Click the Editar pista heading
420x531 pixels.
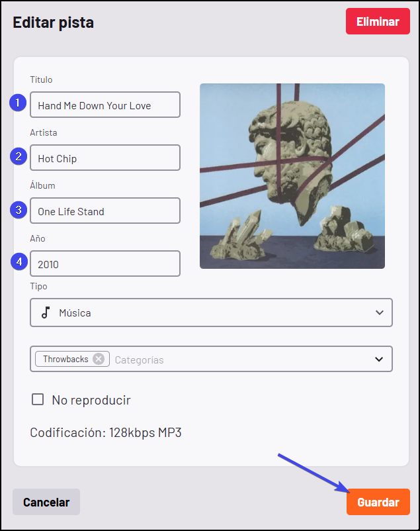(x=53, y=23)
